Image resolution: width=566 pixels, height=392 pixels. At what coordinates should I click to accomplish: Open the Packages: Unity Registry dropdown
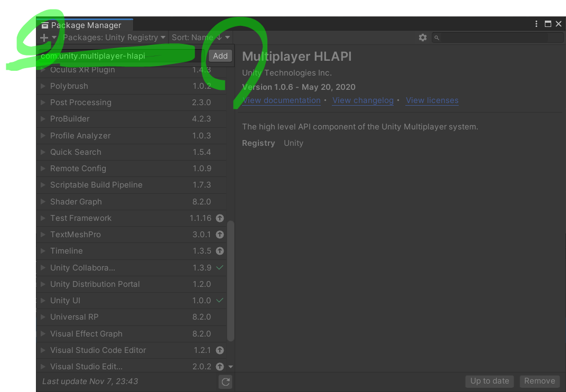tap(114, 38)
